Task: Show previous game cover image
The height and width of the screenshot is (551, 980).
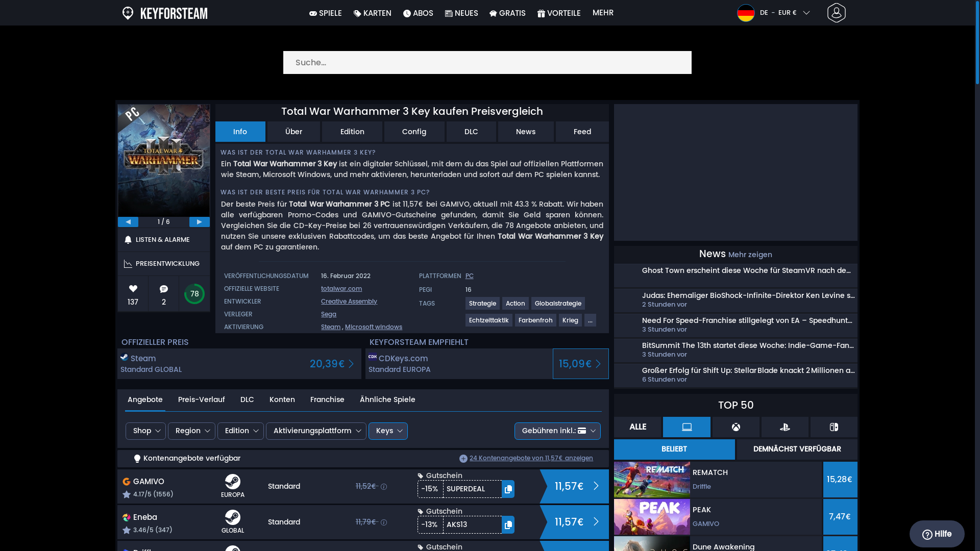Action: [128, 222]
